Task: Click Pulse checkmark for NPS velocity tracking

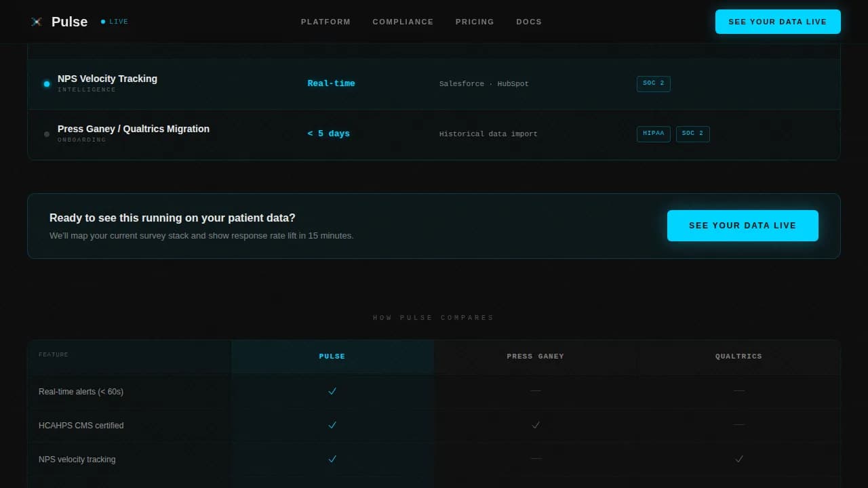Action: 332,459
